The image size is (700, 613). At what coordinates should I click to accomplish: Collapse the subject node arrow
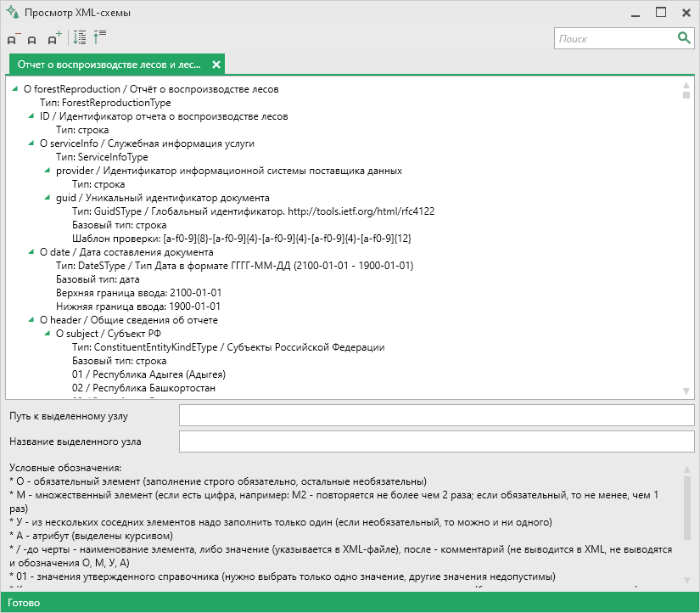pos(47,334)
